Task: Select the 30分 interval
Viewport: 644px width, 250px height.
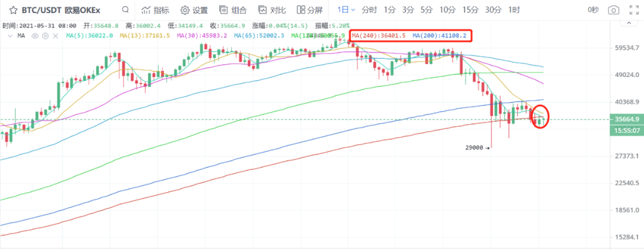Action: click(x=493, y=10)
